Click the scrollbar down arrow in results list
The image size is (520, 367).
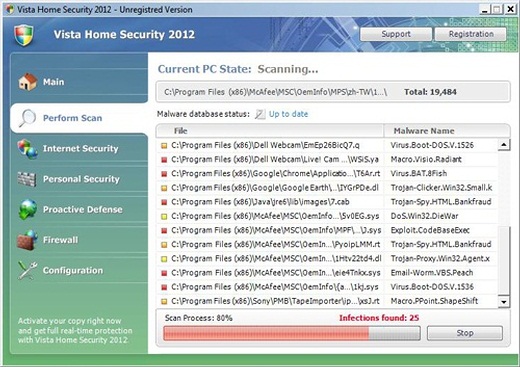504,302
